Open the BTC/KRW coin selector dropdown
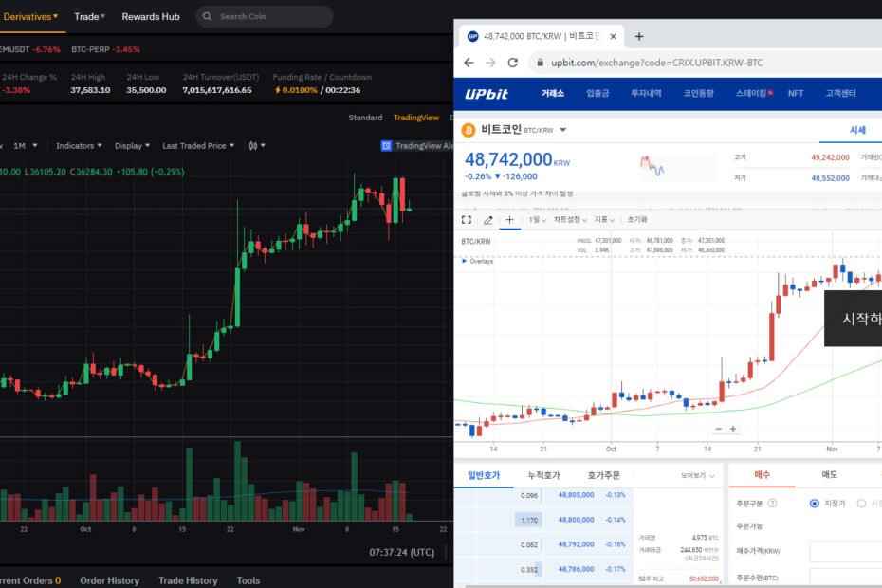 point(562,130)
